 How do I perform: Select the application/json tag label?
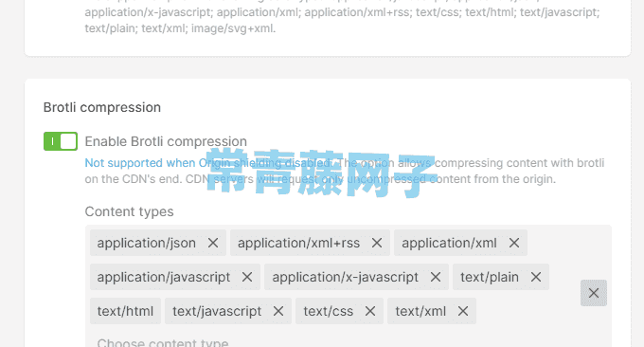tap(146, 243)
